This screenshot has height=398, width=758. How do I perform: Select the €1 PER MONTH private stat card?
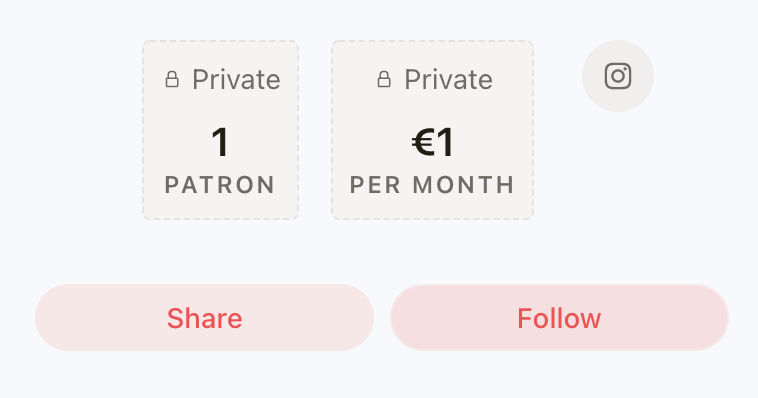(x=433, y=130)
